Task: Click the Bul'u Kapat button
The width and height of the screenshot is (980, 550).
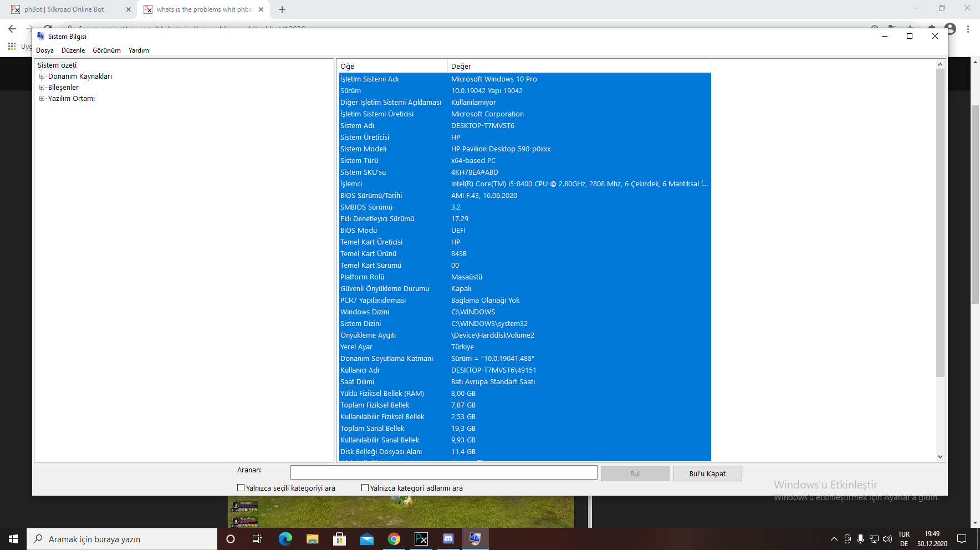Action: pyautogui.click(x=707, y=473)
